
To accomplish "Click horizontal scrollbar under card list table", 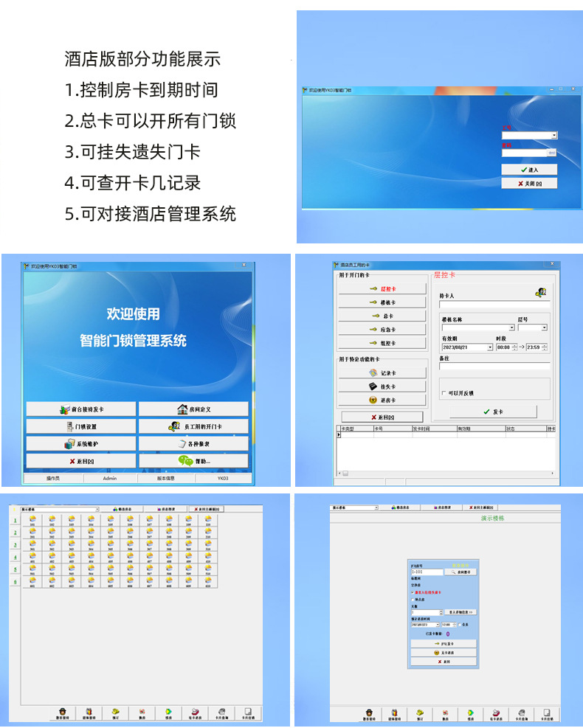I will pyautogui.click(x=443, y=474).
